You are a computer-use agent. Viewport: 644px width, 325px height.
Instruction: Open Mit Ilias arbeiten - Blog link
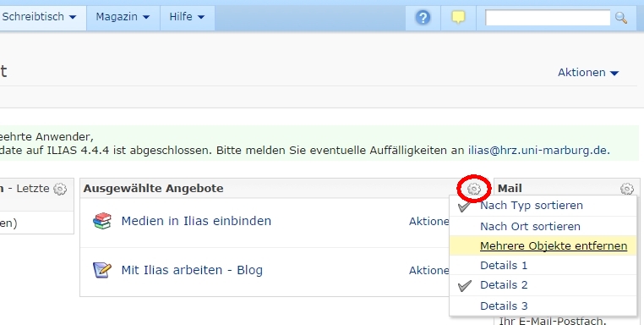pos(192,270)
